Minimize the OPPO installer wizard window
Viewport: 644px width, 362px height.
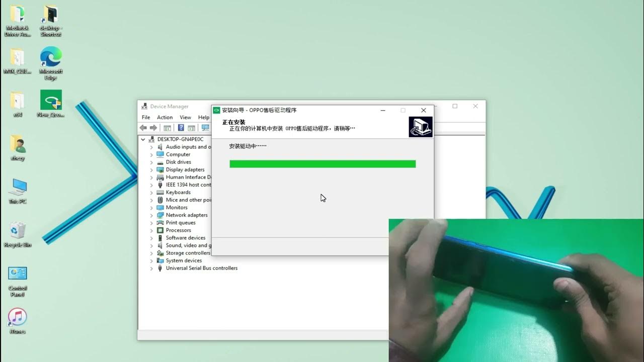pos(383,110)
